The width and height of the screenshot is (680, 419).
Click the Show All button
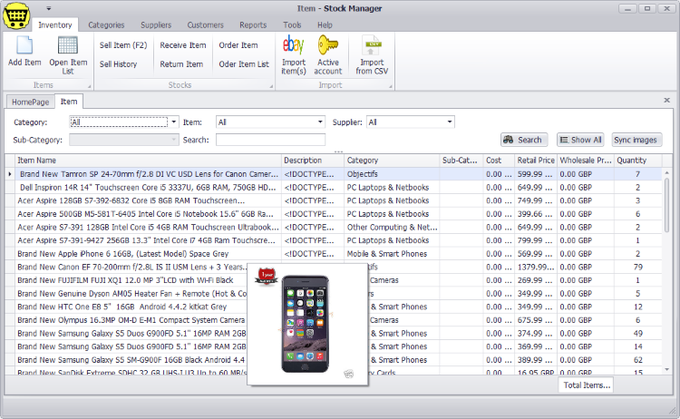click(x=579, y=140)
